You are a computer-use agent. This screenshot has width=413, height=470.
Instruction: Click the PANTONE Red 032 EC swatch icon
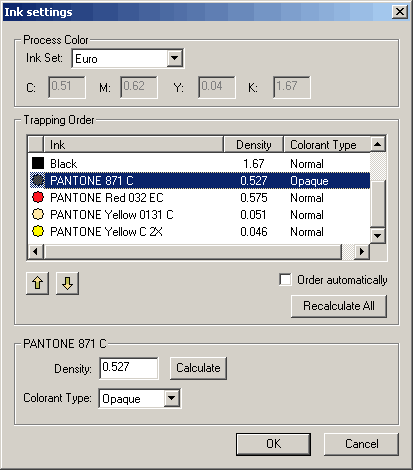(x=38, y=197)
